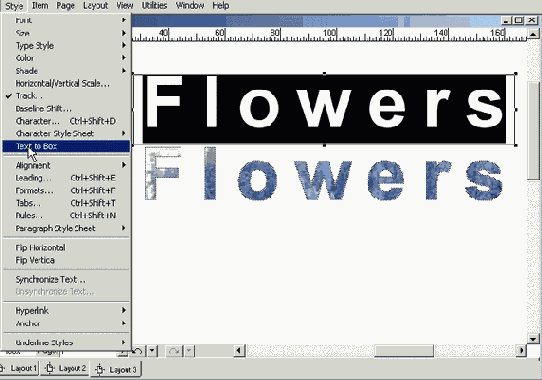The height and width of the screenshot is (380, 542).
Task: Click vertical scrollbar down arrow
Action: point(533,339)
